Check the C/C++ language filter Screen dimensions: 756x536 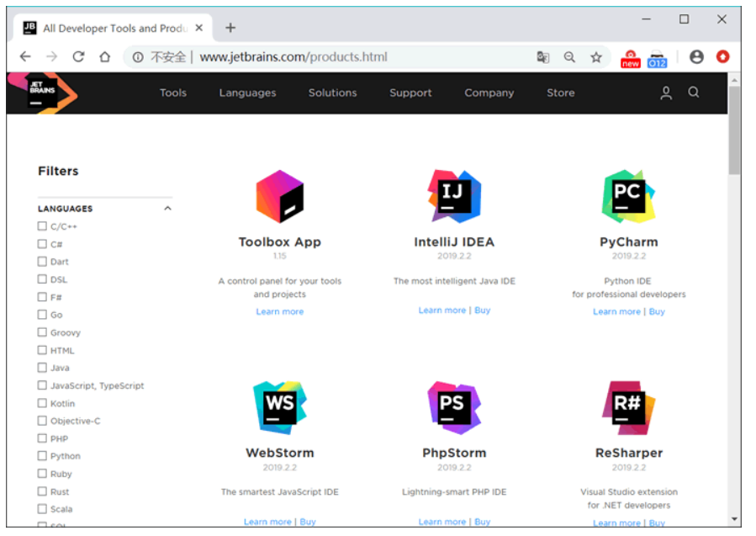coord(42,226)
